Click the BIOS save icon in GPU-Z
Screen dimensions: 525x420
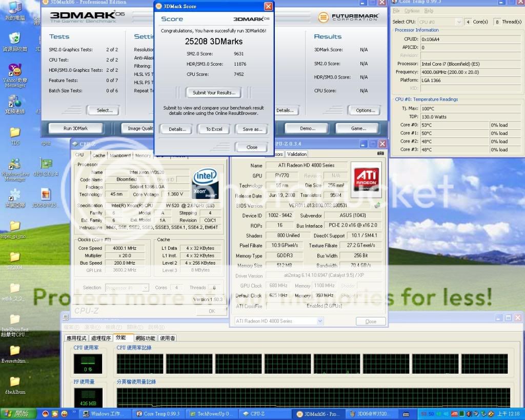(378, 206)
